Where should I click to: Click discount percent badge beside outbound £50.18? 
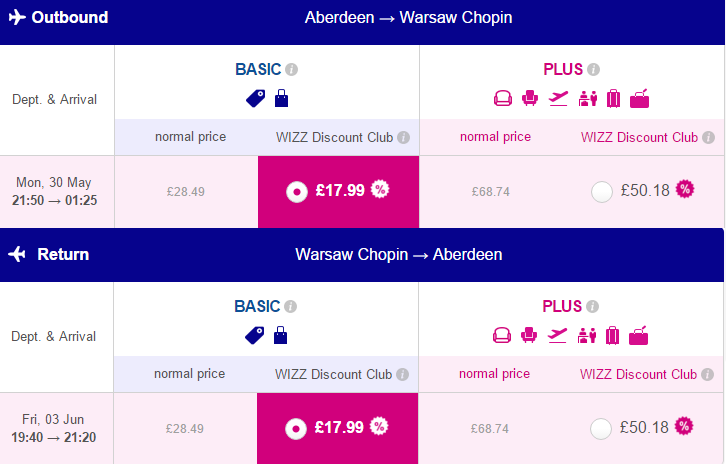[685, 189]
